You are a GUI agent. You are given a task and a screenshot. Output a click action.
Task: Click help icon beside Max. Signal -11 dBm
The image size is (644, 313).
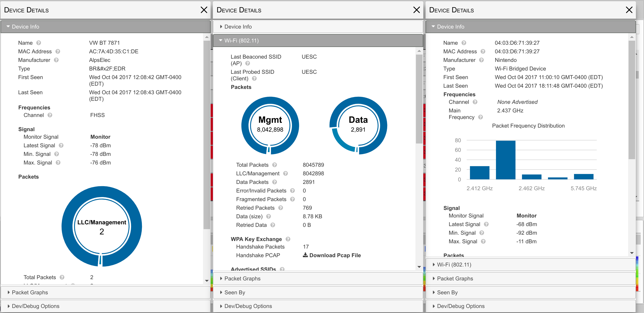pyautogui.click(x=483, y=242)
